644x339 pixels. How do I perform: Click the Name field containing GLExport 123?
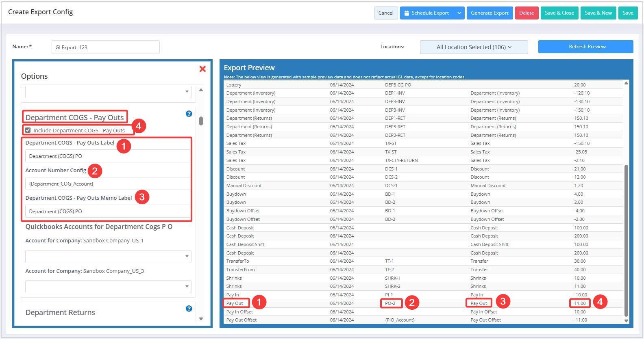(x=105, y=47)
